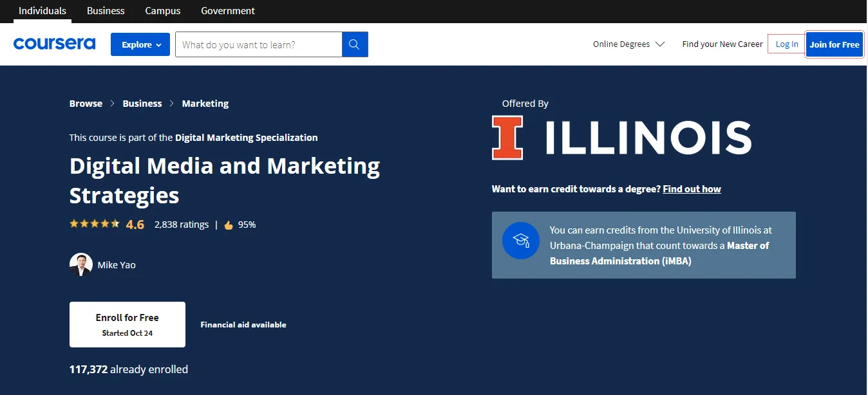Click the Illinois block-I logo
868x395 pixels.
507,138
